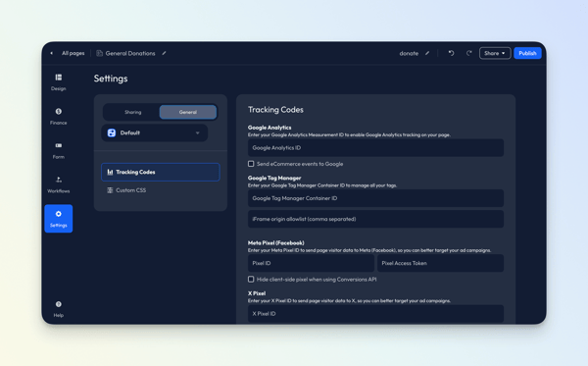
Task: Switch to the Sharing tab
Action: (132, 112)
